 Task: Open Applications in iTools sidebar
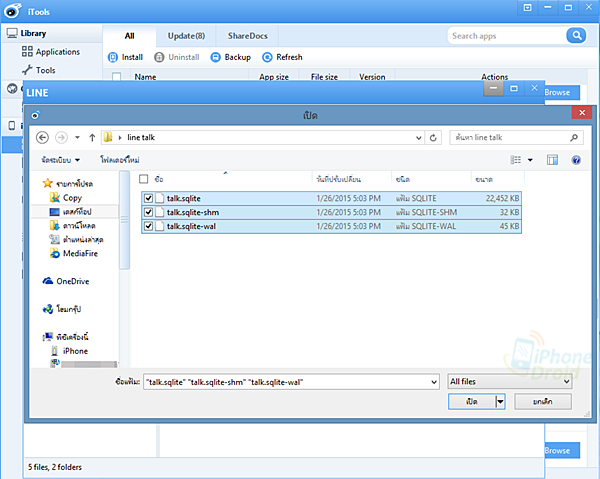[51, 52]
